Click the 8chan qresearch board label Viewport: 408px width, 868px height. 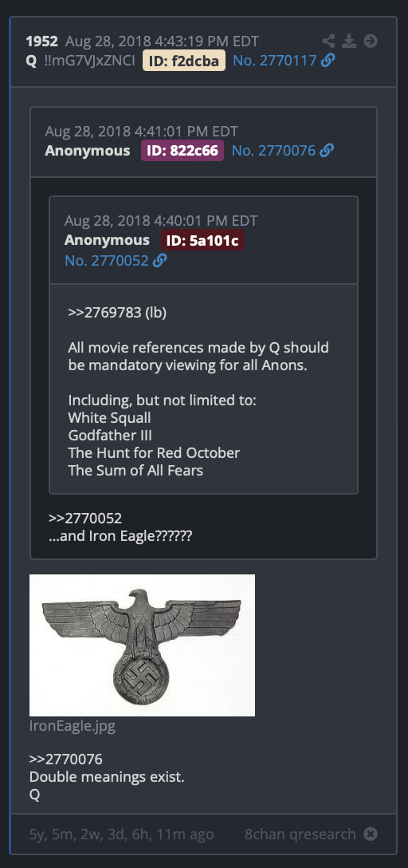pyautogui.click(x=300, y=834)
